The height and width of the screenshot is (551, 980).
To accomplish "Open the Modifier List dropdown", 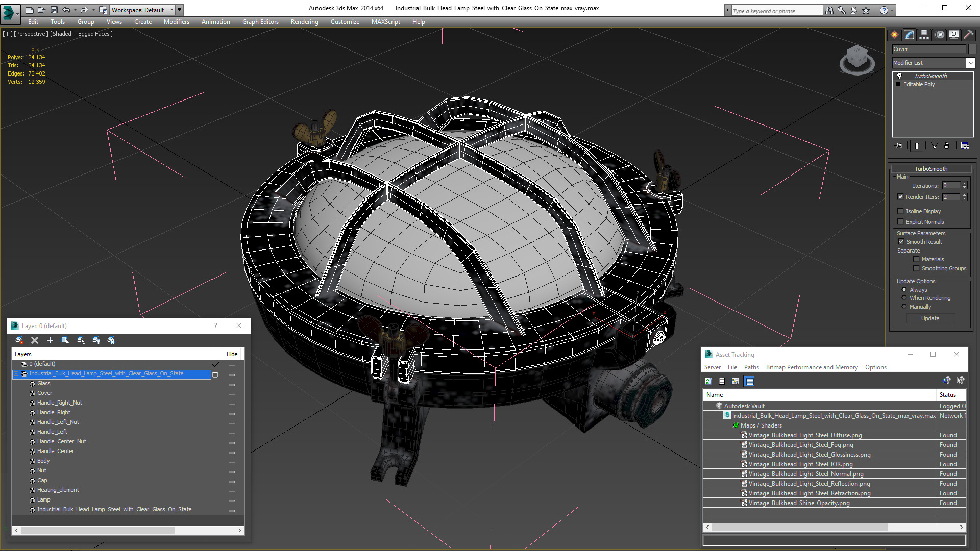I will tap(970, 63).
